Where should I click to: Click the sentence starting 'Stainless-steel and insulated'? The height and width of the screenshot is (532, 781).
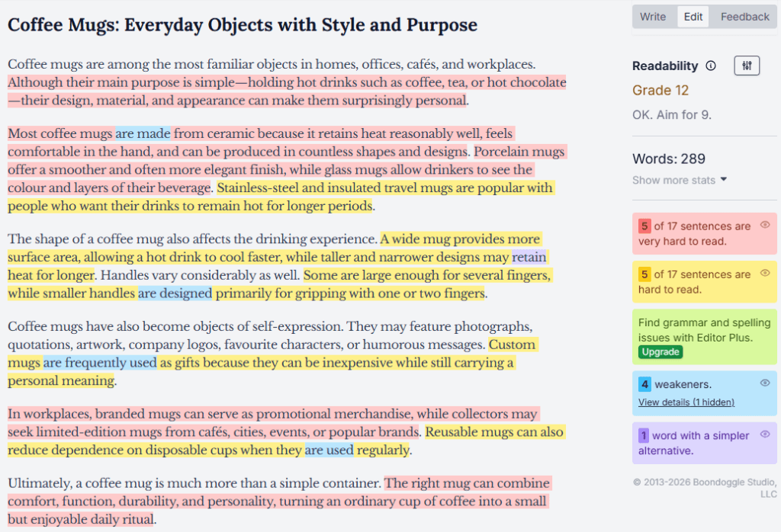pyautogui.click(x=281, y=197)
